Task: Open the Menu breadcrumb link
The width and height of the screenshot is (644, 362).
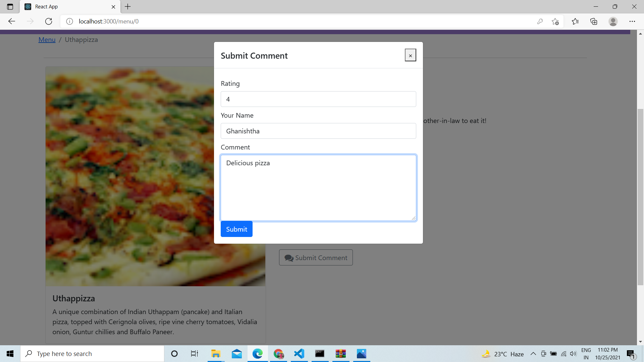Action: [47, 40]
